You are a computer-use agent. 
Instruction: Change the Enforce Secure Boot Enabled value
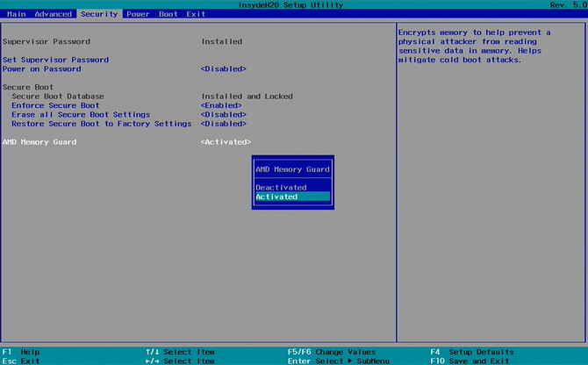(x=221, y=105)
